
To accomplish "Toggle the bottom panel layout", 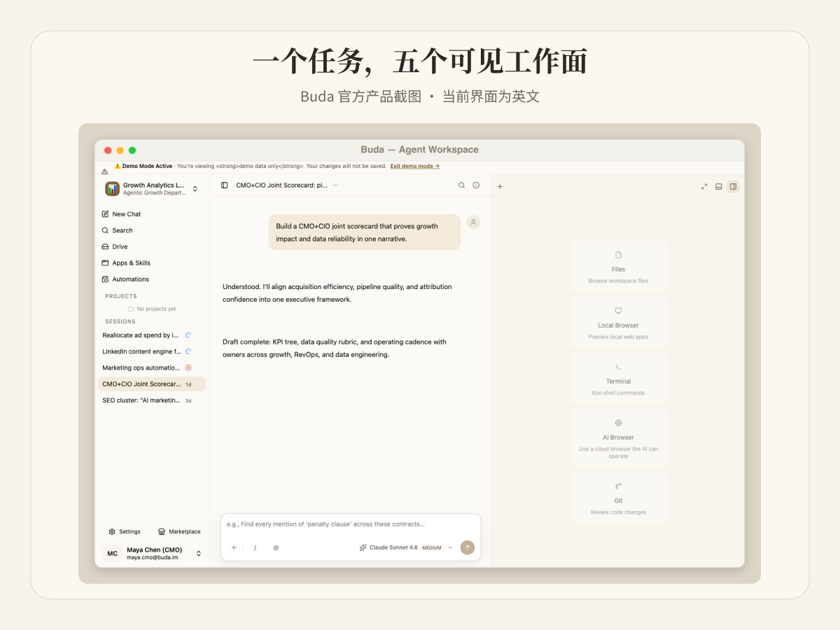I will coord(719,186).
